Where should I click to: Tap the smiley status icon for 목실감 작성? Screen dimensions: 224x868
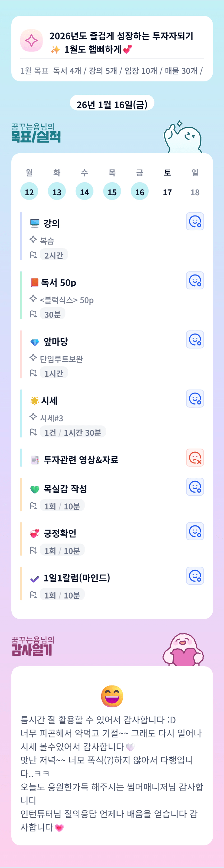(x=195, y=487)
